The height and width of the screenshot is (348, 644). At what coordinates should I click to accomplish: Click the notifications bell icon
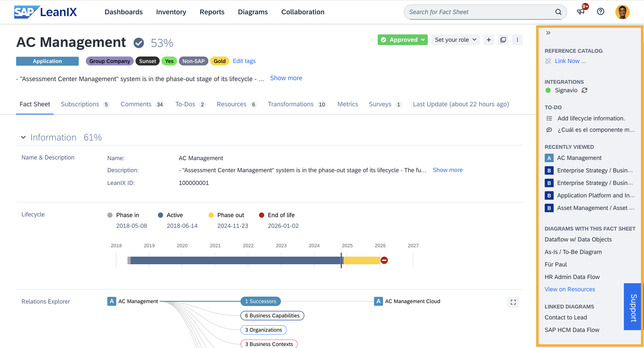581,12
